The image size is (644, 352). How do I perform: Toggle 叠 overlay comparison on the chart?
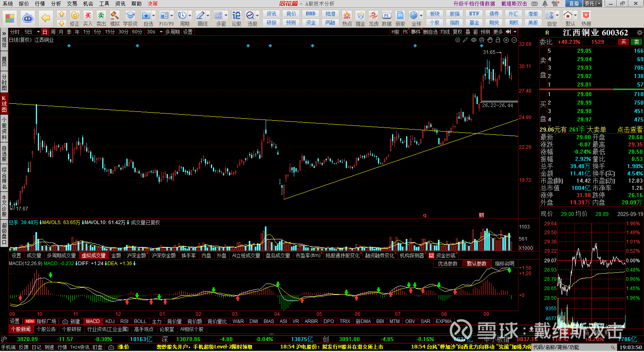coord(468,32)
